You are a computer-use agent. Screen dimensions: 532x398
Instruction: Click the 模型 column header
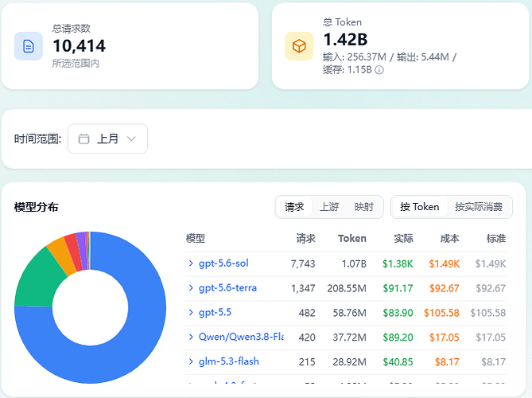click(196, 238)
